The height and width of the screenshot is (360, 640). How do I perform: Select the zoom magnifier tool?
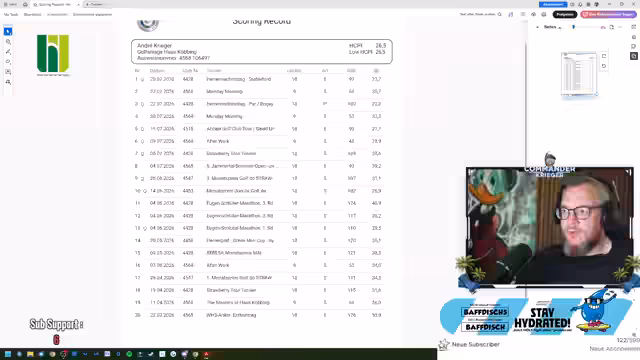tap(8, 42)
